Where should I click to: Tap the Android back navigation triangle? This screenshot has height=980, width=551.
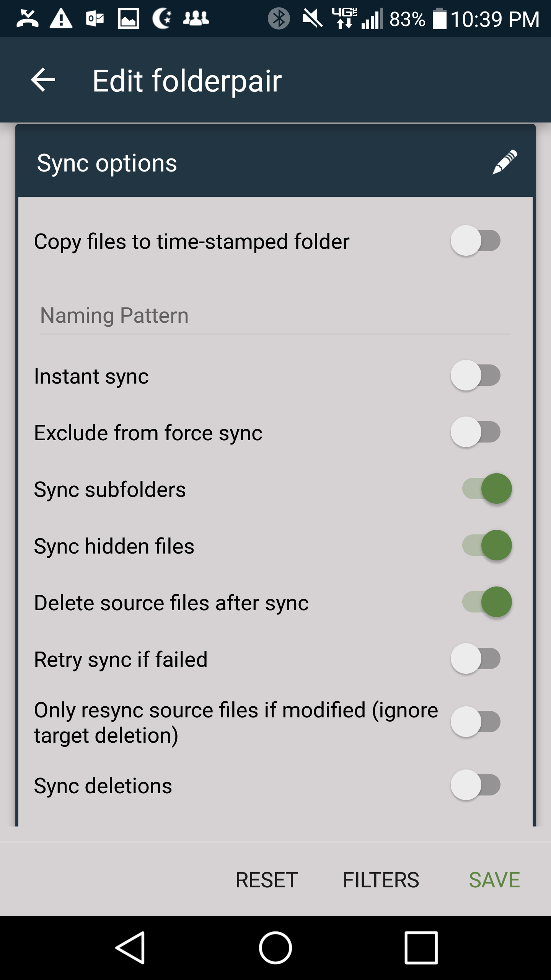point(130,948)
